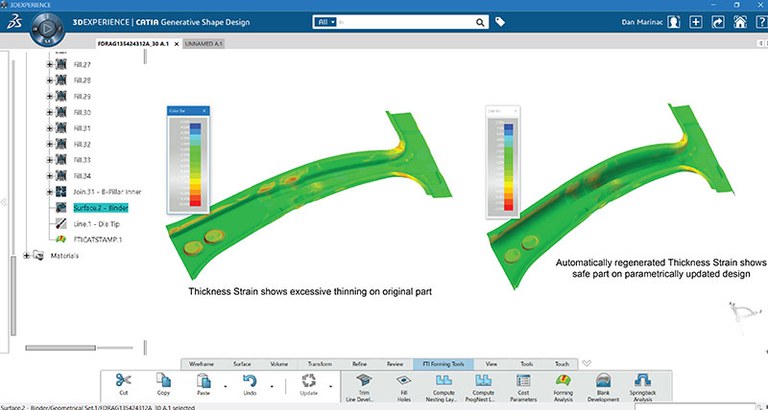The height and width of the screenshot is (410, 768).
Task: Click the Copy tool icon
Action: 164,379
